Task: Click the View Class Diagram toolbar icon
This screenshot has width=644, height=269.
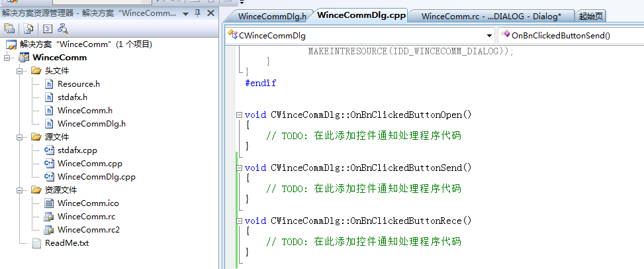Action: (63, 28)
